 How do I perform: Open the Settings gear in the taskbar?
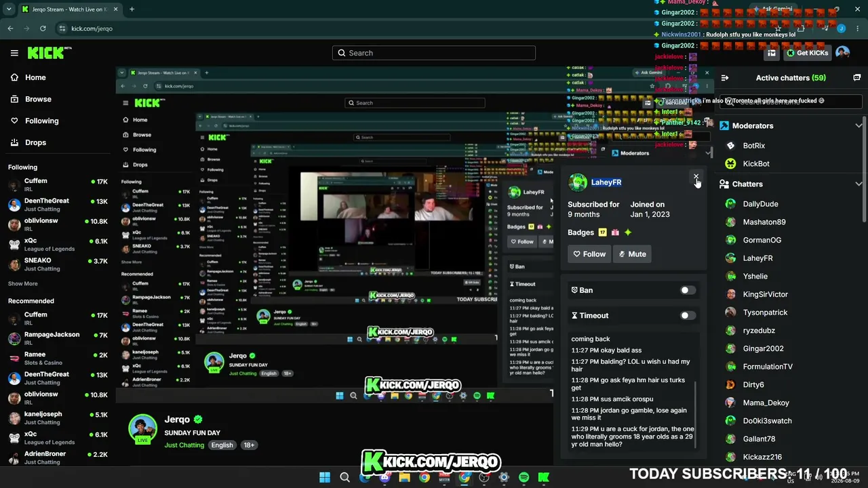pyautogui.click(x=504, y=477)
